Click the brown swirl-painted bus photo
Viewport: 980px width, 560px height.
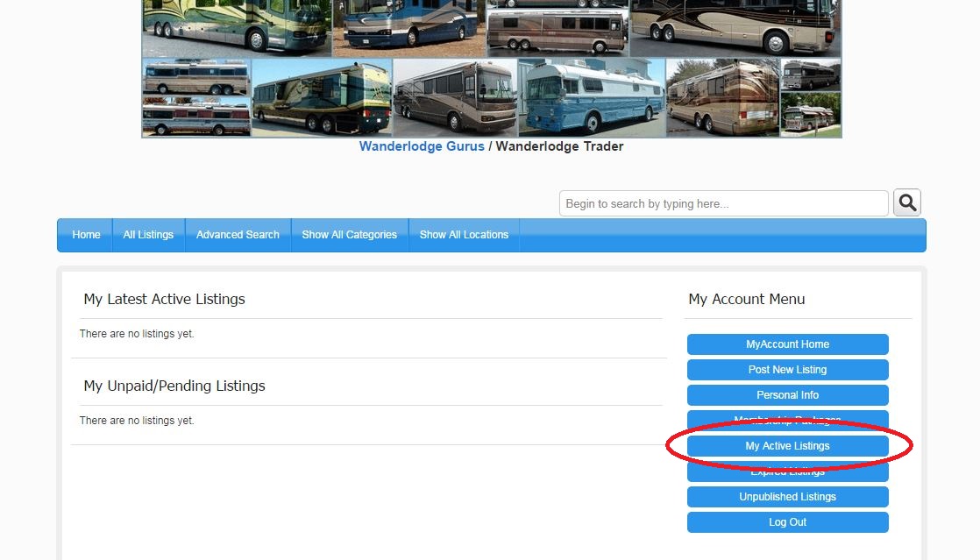pos(722,97)
